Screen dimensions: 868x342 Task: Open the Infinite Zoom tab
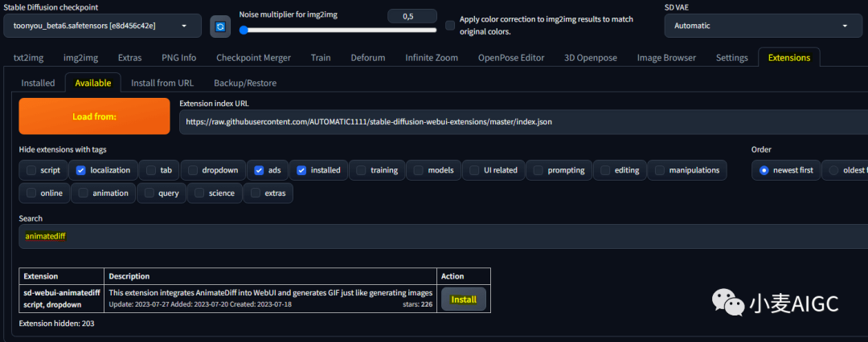click(432, 58)
